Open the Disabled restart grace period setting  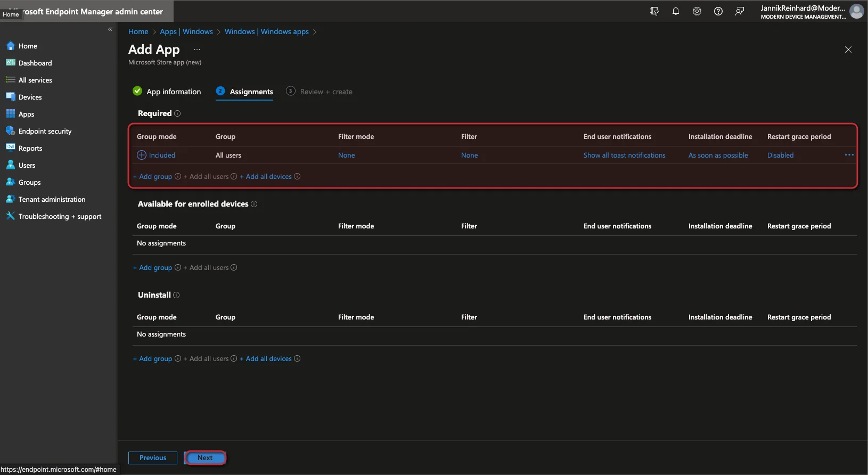click(x=781, y=155)
